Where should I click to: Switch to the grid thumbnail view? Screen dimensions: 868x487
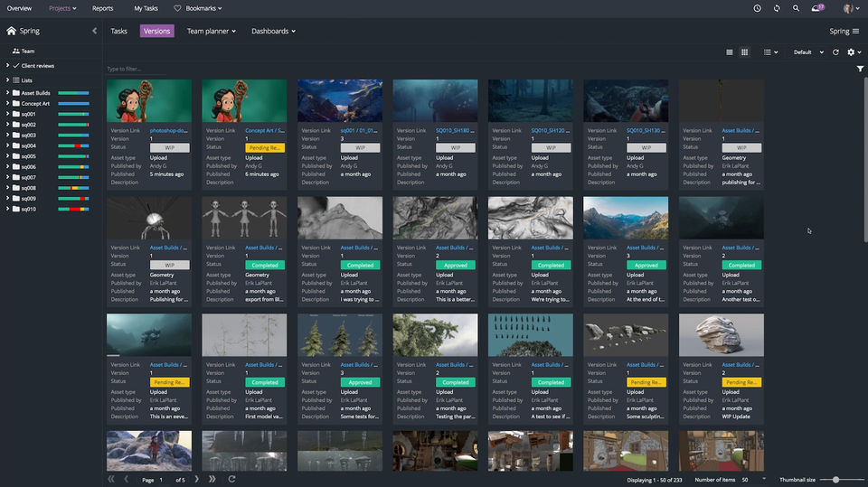tap(745, 52)
